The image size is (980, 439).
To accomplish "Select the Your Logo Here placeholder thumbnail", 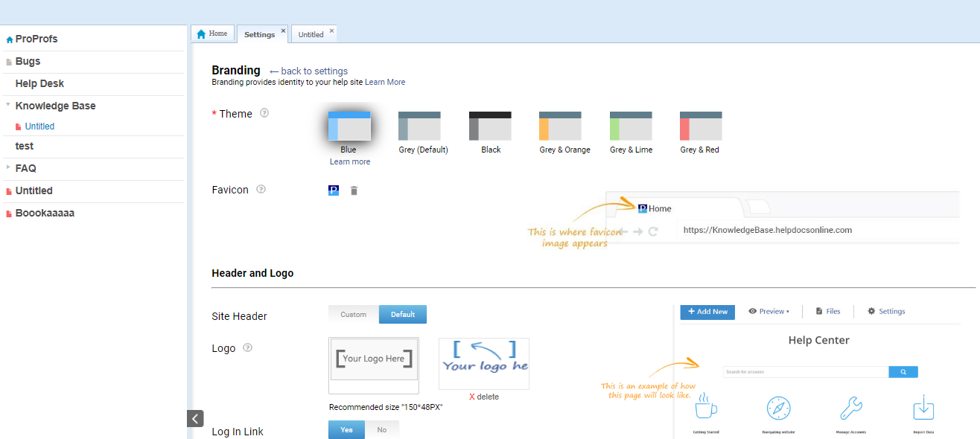I will [x=373, y=365].
